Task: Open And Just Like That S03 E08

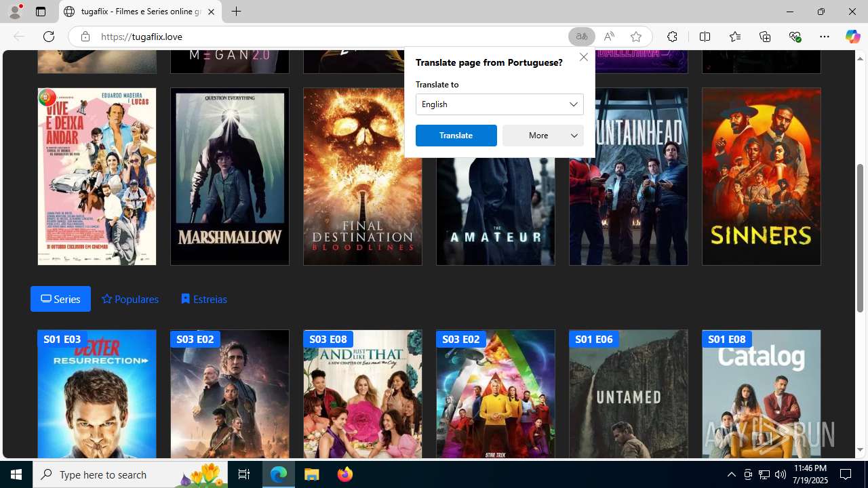Action: point(363,394)
